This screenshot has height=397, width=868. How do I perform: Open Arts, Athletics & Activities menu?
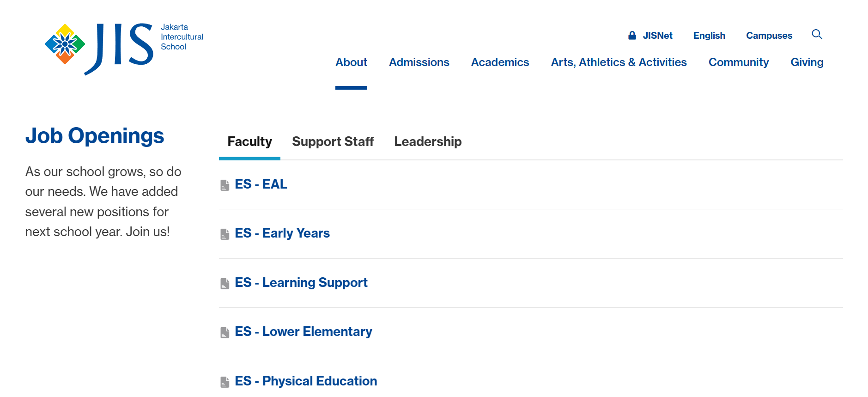[x=619, y=62]
